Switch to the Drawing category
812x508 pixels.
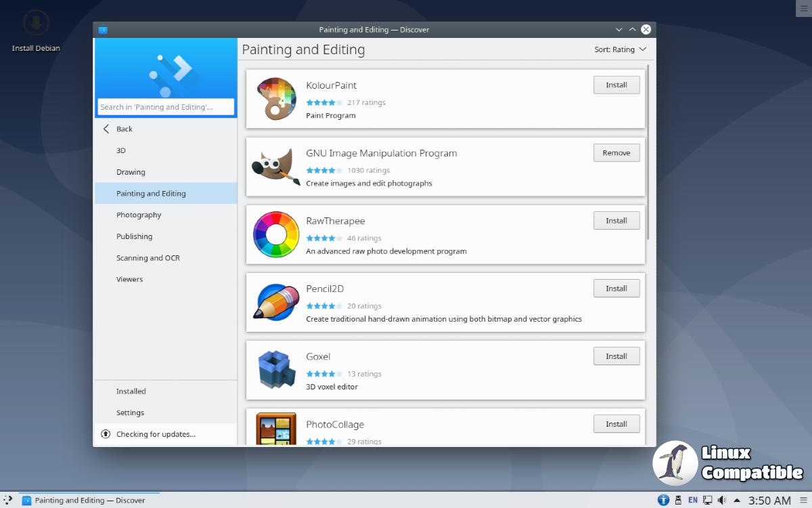click(131, 172)
